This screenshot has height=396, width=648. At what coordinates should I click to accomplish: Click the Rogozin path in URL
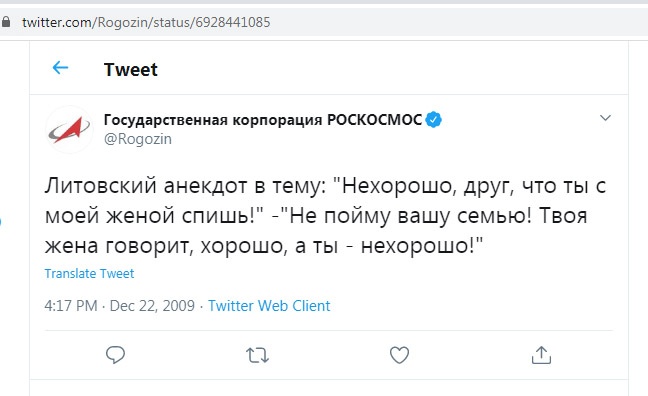coord(122,22)
